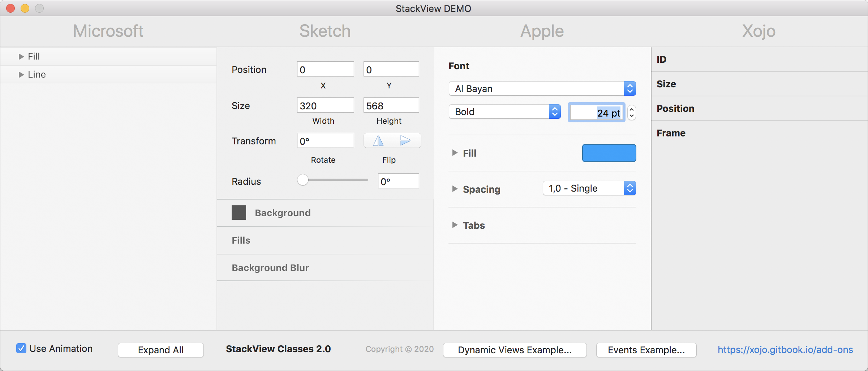The width and height of the screenshot is (868, 371).
Task: Click the Radius slider knob
Action: coord(303,180)
